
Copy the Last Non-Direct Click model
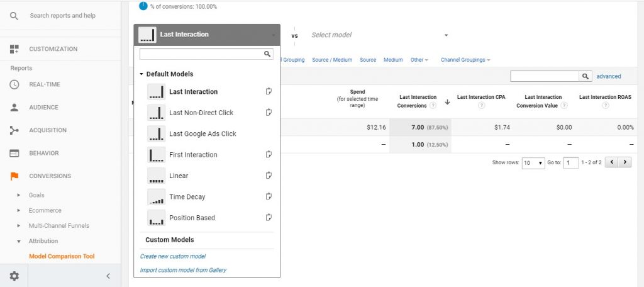pyautogui.click(x=269, y=112)
